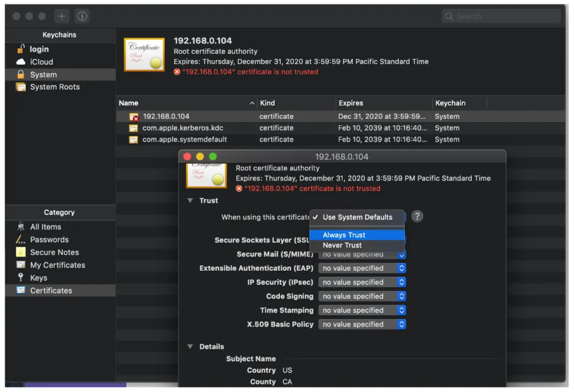Click the untrusted 192.168.0.104 certificate row icon
The height and width of the screenshot is (392, 575).
click(134, 117)
